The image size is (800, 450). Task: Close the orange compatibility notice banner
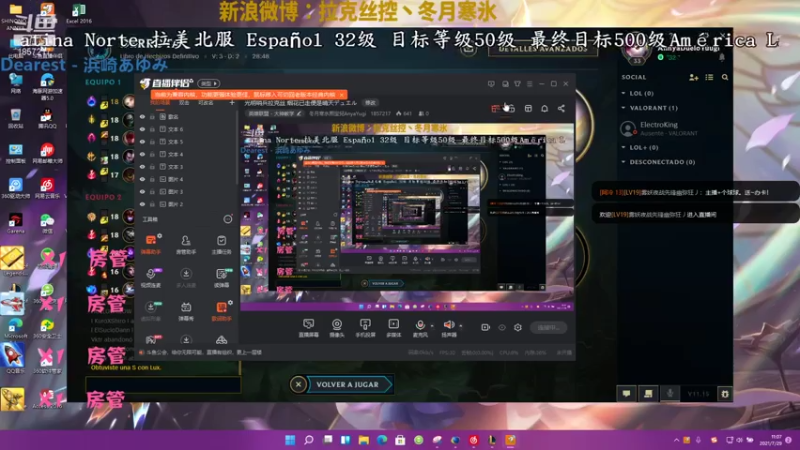pyautogui.click(x=341, y=95)
